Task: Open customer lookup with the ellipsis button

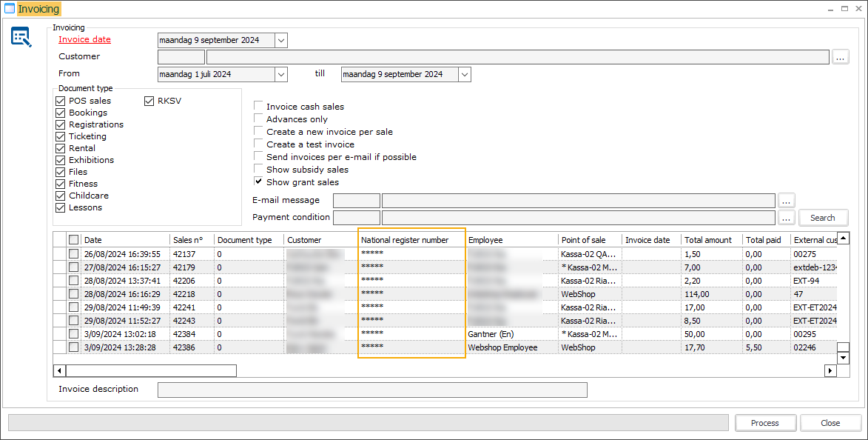Action: point(840,57)
